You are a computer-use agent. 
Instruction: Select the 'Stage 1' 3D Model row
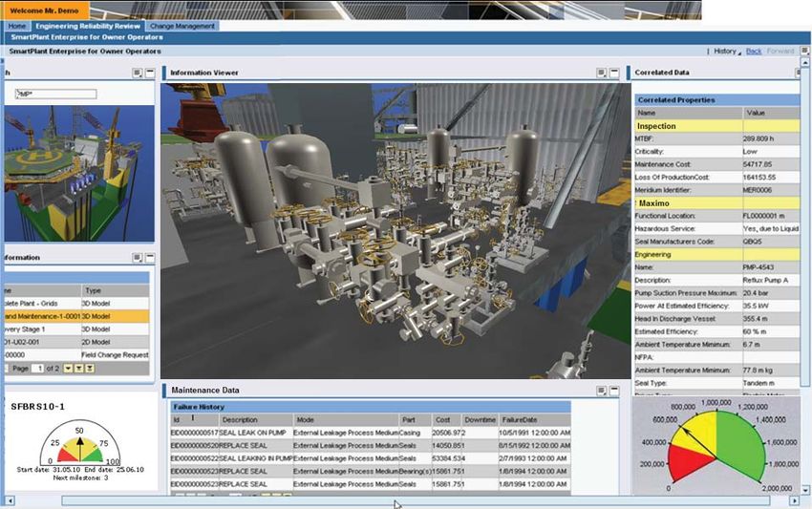tap(76, 329)
